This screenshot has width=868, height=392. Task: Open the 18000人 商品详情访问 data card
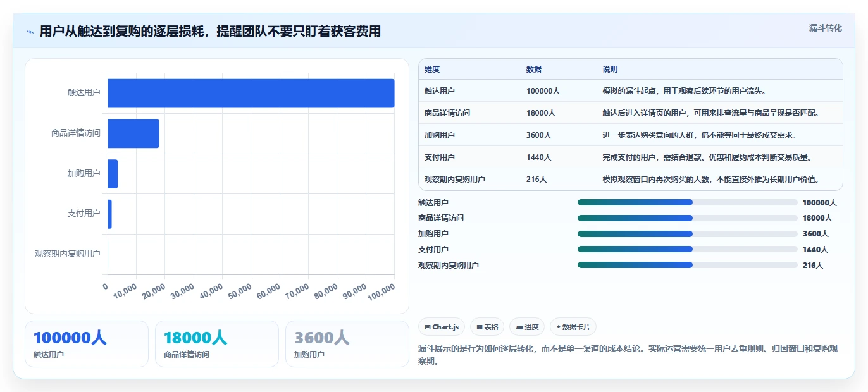coord(217,344)
